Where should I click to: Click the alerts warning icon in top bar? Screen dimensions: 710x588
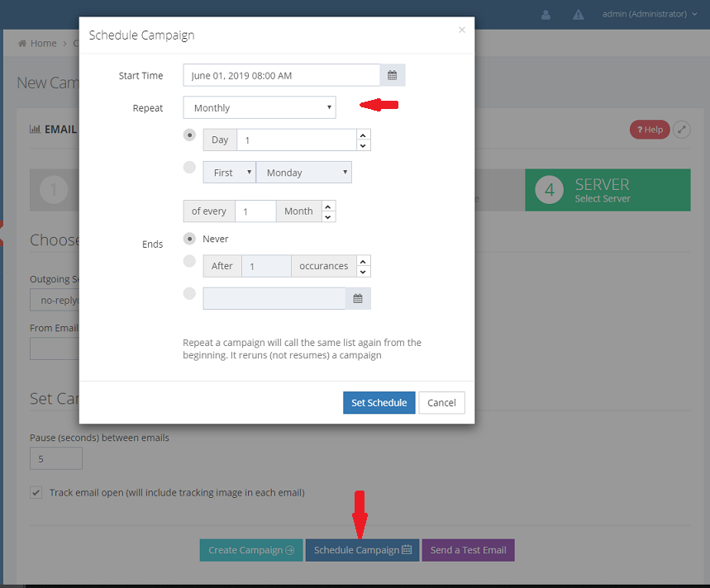click(x=578, y=14)
